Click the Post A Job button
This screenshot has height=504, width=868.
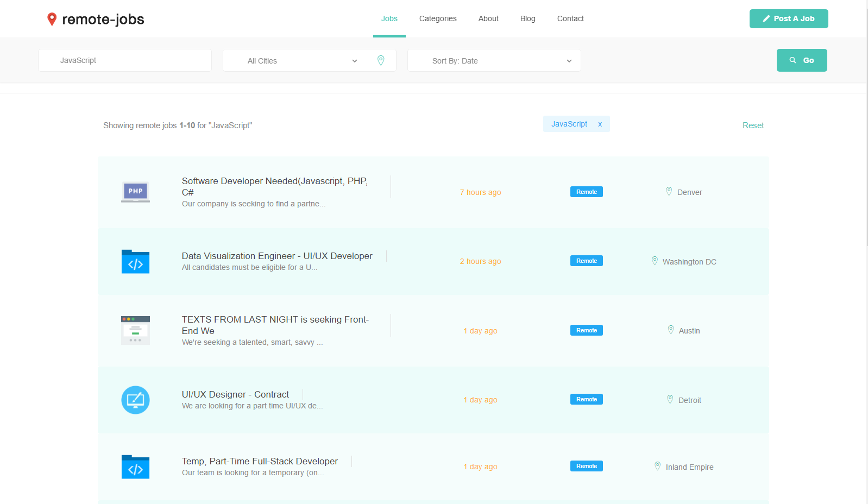[789, 18]
